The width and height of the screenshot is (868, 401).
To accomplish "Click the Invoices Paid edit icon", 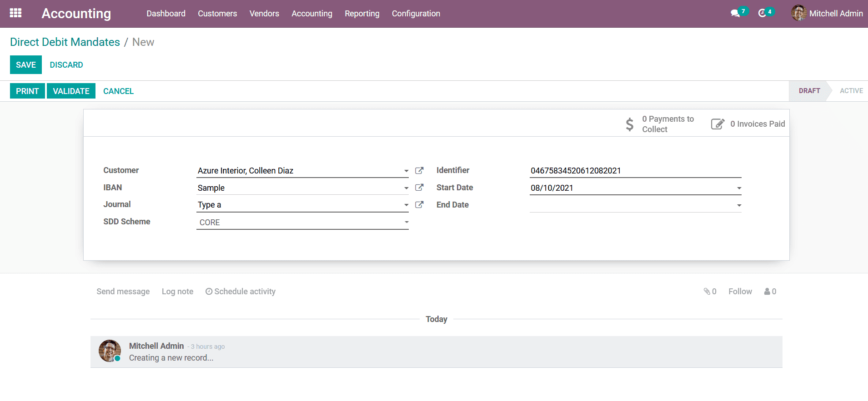I will coord(717,124).
